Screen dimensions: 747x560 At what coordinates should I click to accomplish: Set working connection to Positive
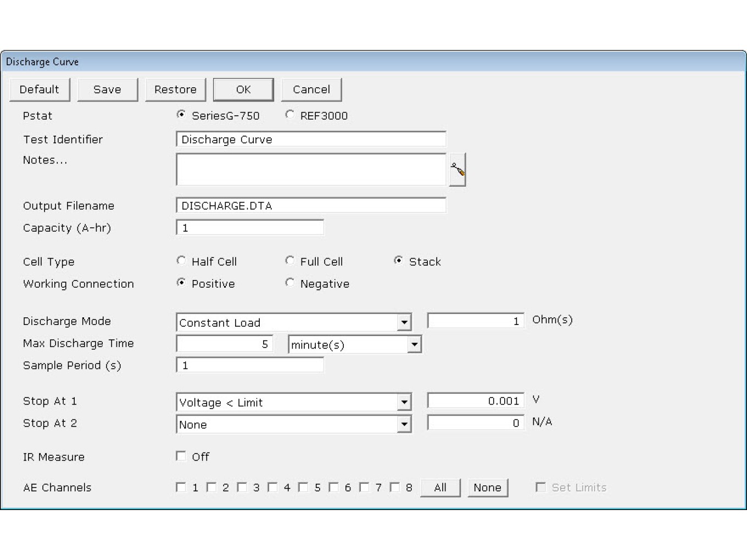click(181, 283)
